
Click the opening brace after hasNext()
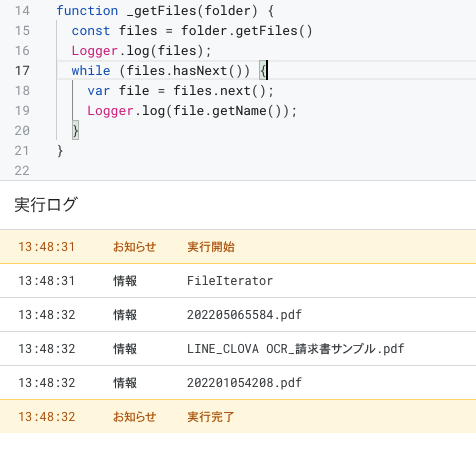263,71
